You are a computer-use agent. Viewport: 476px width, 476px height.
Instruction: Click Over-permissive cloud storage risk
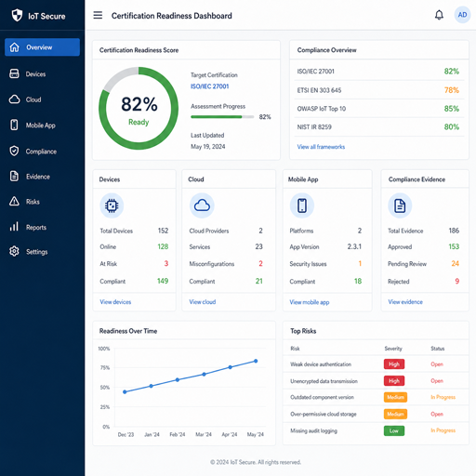click(x=324, y=414)
